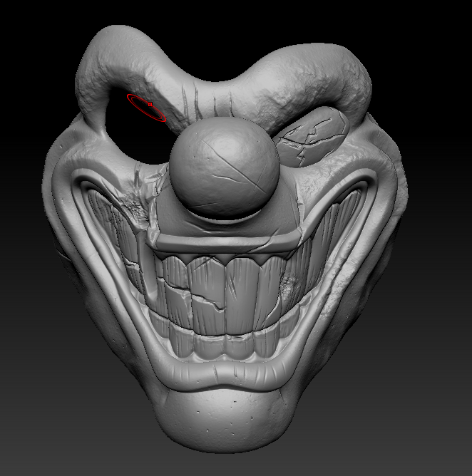Click the bottom lip at its center
Image resolution: width=472 pixels, height=476 pixels.
tap(224, 376)
